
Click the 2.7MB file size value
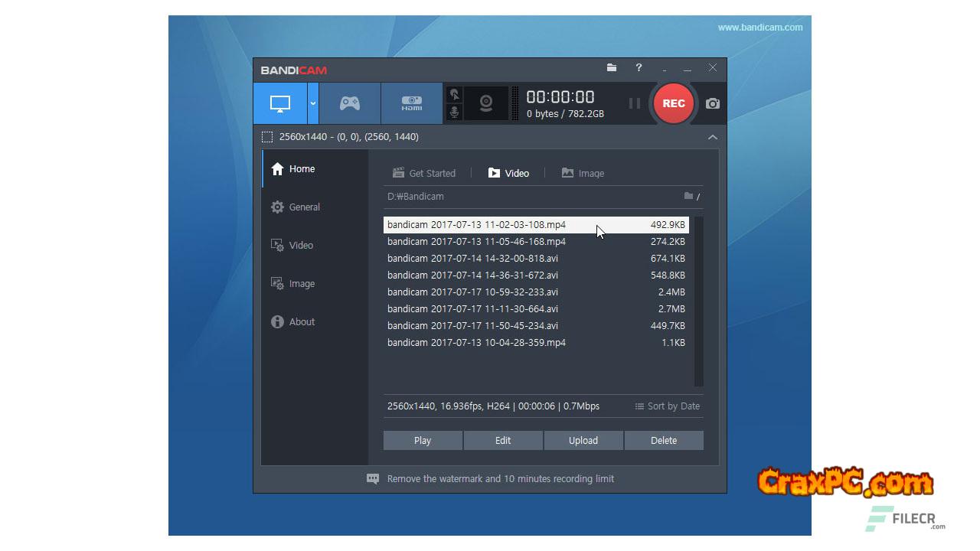pyautogui.click(x=671, y=309)
